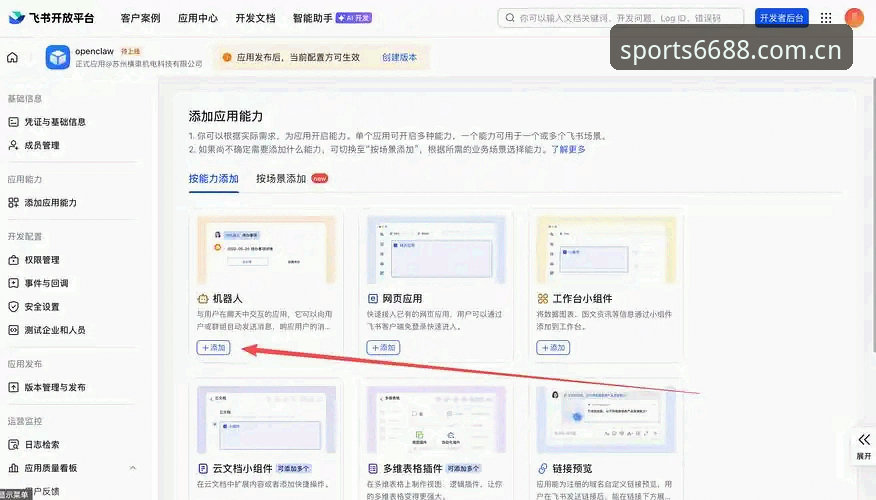This screenshot has height=500, width=876.
Task: Click the Feishu Open Platform logo
Action: [x=51, y=18]
